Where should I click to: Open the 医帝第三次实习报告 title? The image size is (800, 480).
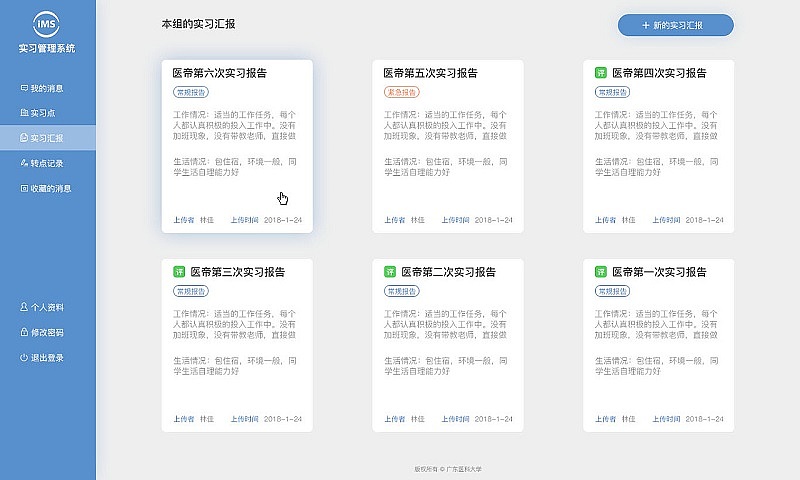click(238, 272)
